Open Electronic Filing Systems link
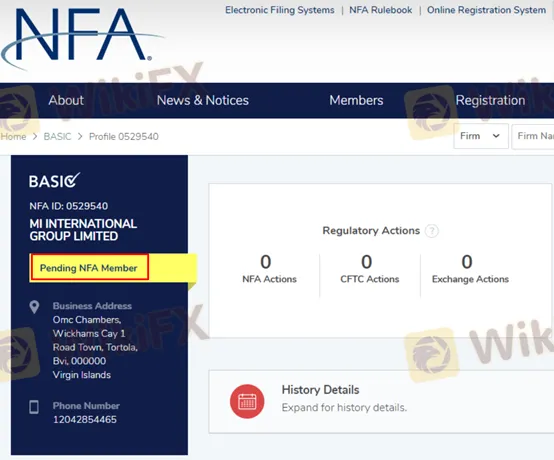This screenshot has height=460, width=554. tap(280, 10)
